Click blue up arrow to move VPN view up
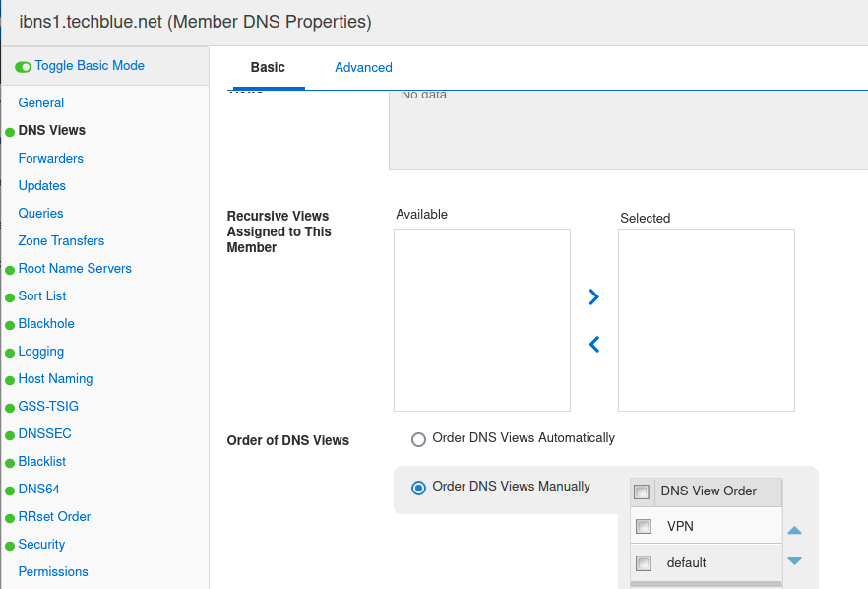Screen dimensions: 868x589 click(794, 529)
